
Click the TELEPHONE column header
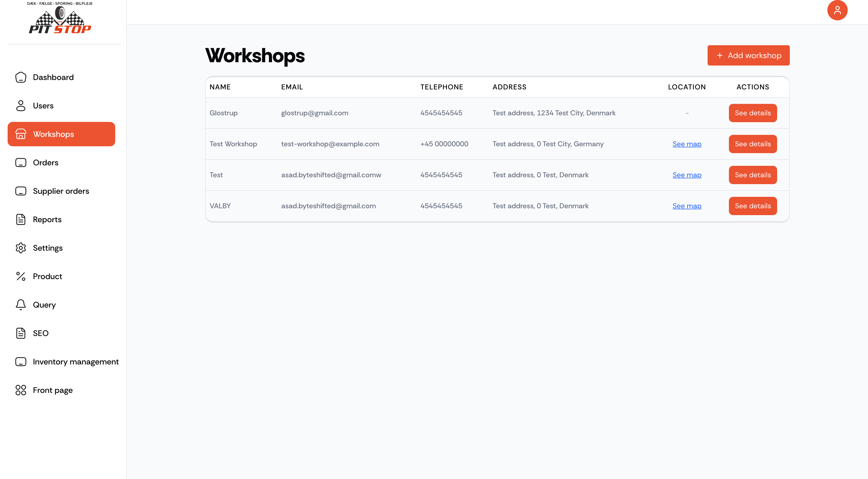[442, 87]
